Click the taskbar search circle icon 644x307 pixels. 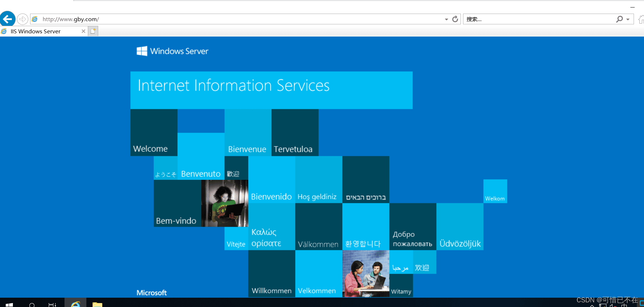32,304
